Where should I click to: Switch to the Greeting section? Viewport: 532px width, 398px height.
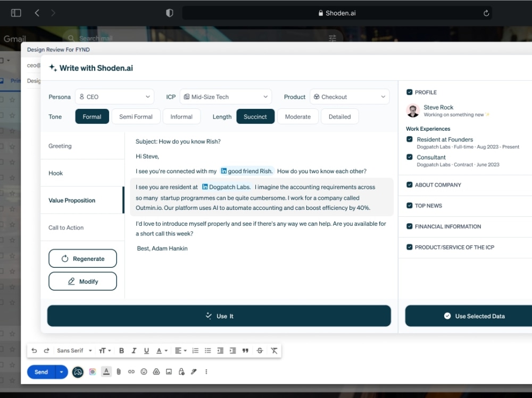pos(82,146)
